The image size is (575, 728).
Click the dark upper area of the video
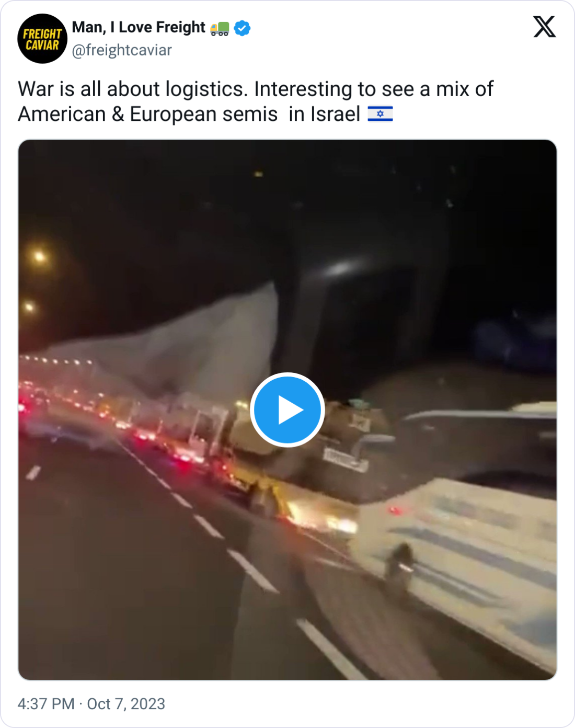[287, 209]
